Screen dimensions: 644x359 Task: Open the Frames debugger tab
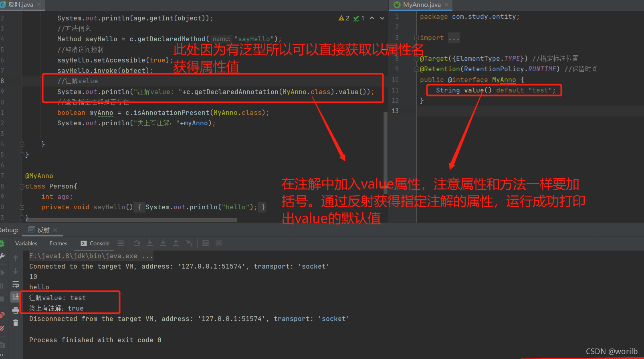point(59,243)
